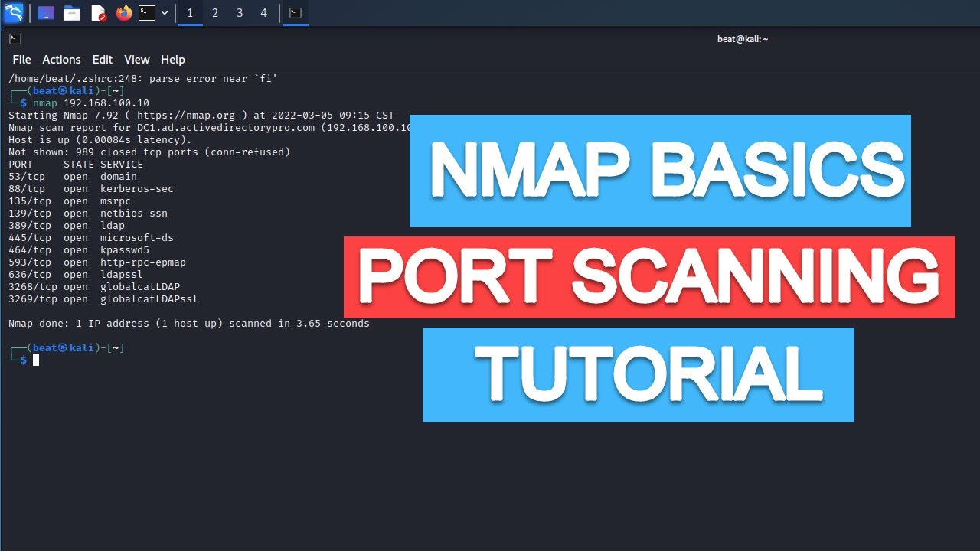Select the 464/tcp kpasswd5 row
Viewport: 980px width, 551px height.
(x=79, y=250)
